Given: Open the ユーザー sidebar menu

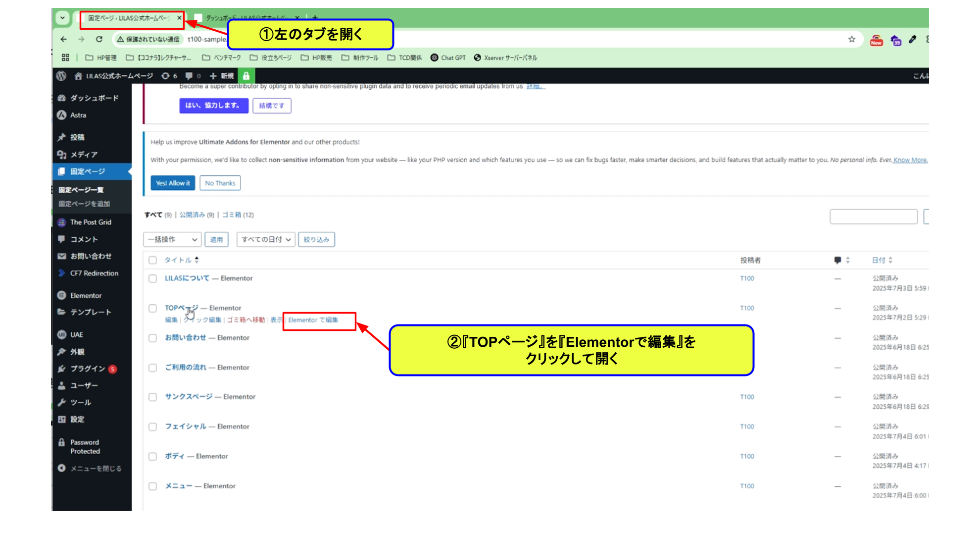Looking at the screenshot, I should (x=92, y=385).
